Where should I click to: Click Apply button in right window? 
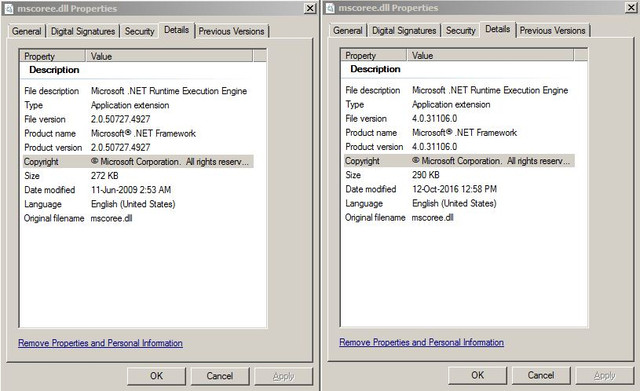pyautogui.click(x=604, y=375)
